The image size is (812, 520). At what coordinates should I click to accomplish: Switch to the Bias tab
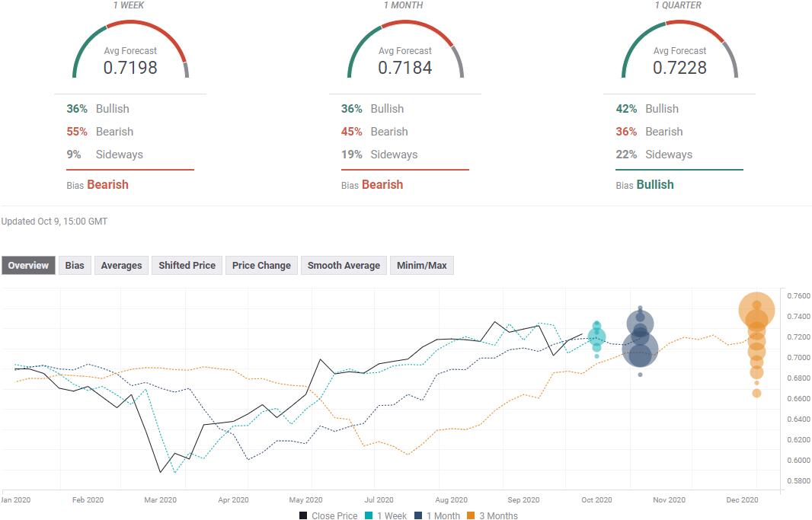pos(75,266)
